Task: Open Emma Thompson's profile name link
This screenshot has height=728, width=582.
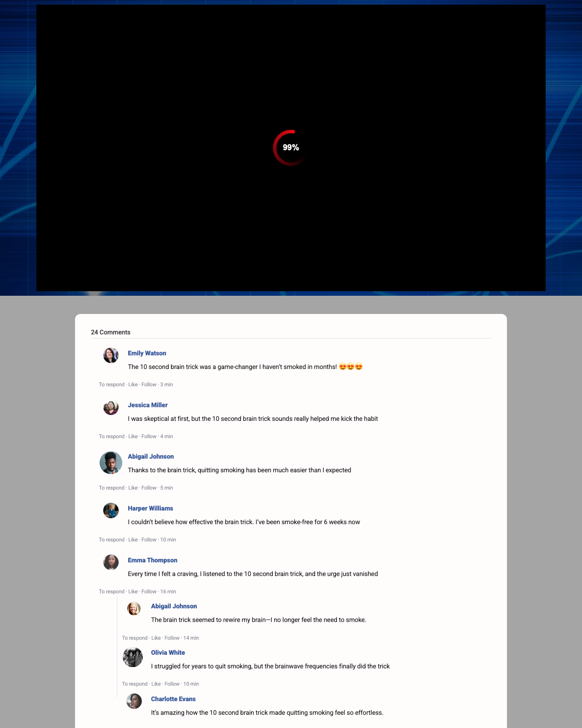Action: (x=152, y=560)
